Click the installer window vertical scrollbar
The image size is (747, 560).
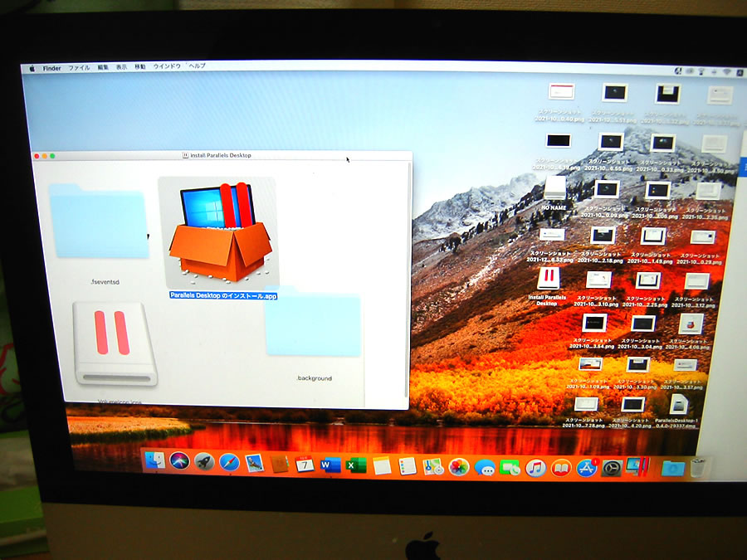pos(407,280)
